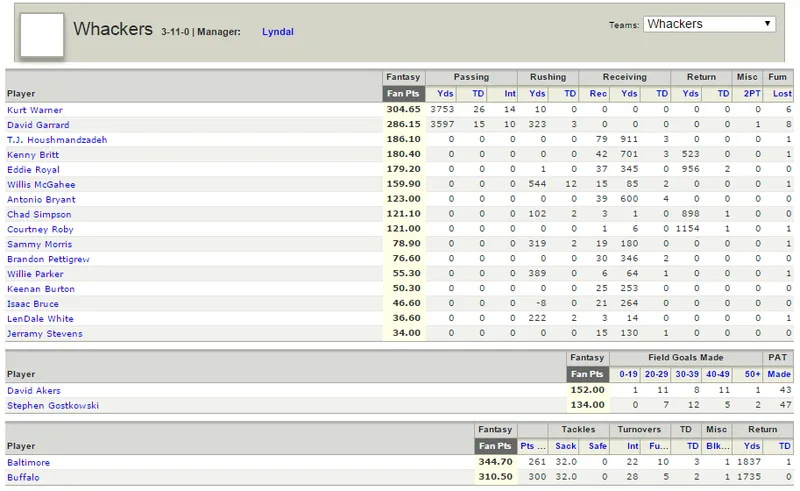The width and height of the screenshot is (800, 491).
Task: Sort by Passing Yds column
Action: tap(445, 93)
